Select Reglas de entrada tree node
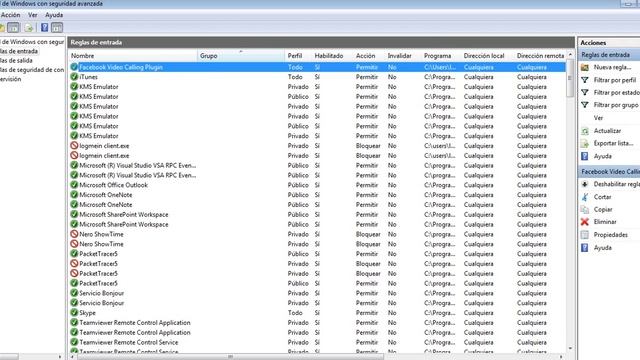This screenshot has width=640, height=360. click(19, 51)
